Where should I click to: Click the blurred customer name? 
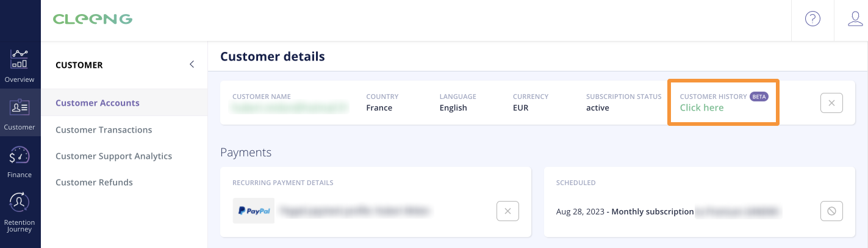click(x=290, y=108)
